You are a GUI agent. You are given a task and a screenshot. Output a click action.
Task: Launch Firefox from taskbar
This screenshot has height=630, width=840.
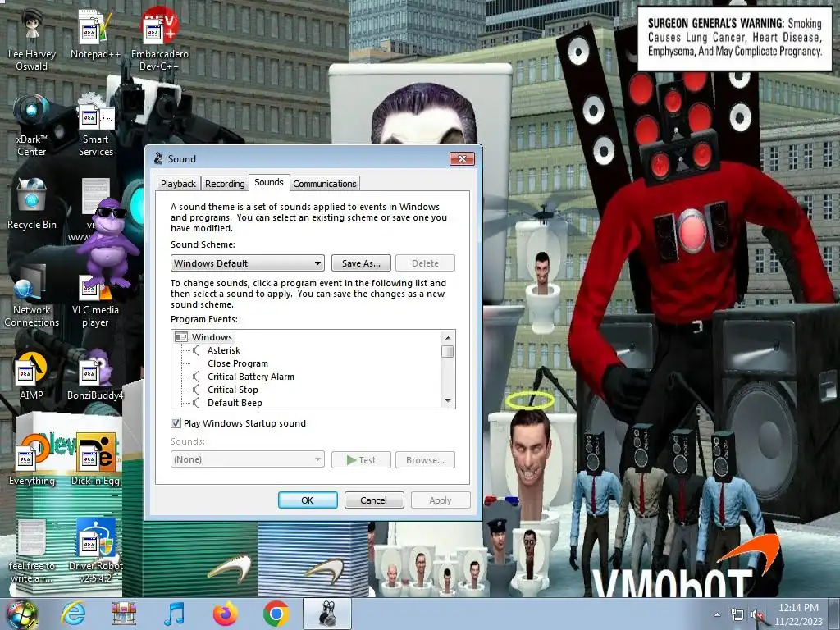point(225,614)
